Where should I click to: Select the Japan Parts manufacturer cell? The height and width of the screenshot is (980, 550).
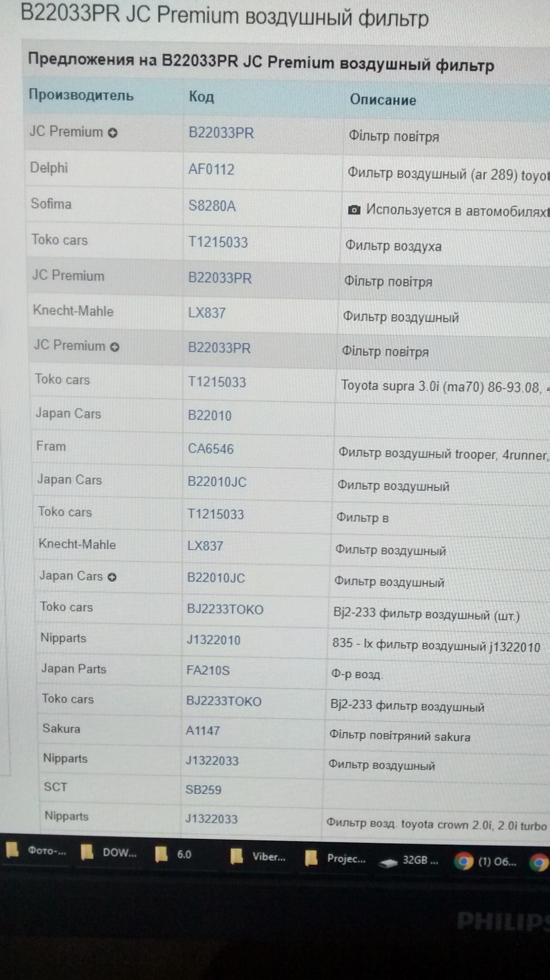[73, 669]
